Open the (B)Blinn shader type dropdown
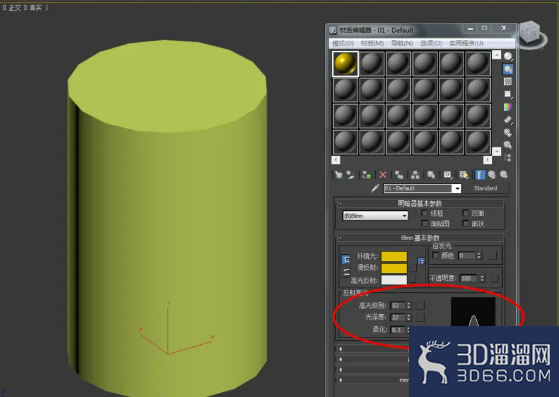 pyautogui.click(x=375, y=216)
